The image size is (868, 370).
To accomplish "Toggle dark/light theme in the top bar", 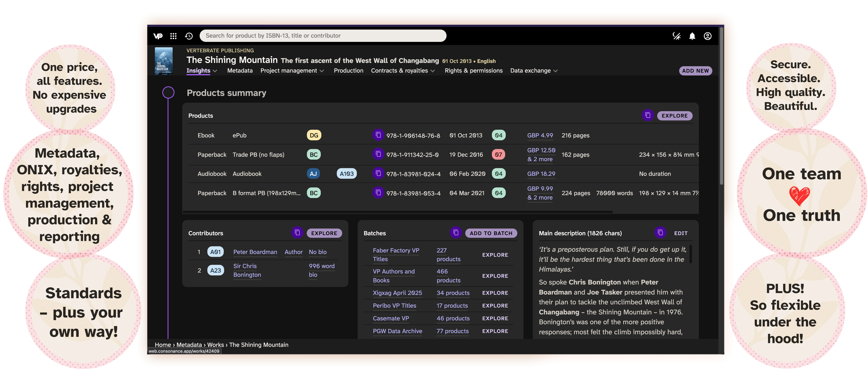I will click(x=677, y=36).
